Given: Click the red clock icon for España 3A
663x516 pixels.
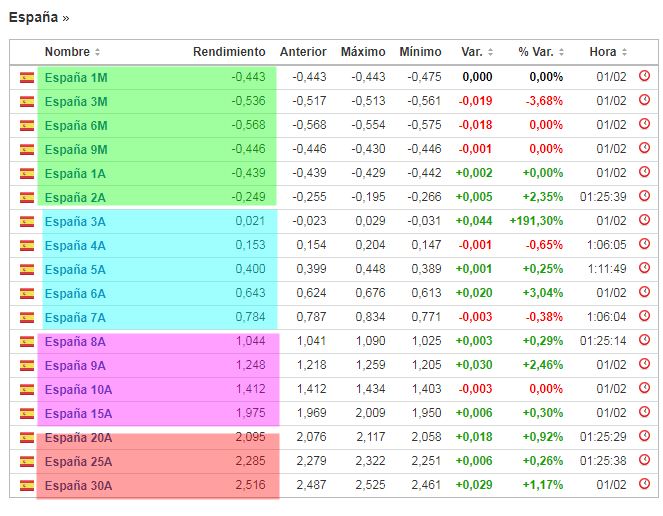Looking at the screenshot, I should coord(644,220).
